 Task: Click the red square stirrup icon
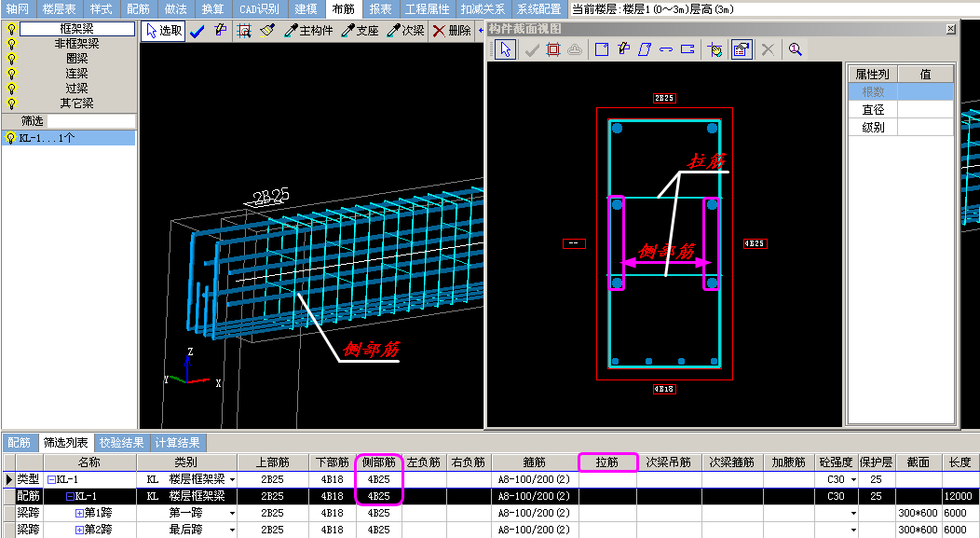pyautogui.click(x=553, y=49)
